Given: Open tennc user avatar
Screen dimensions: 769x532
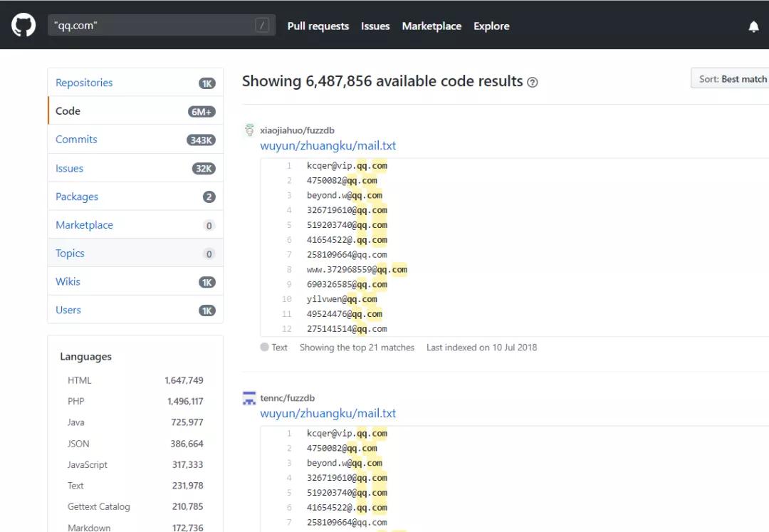Looking at the screenshot, I should pyautogui.click(x=249, y=398).
